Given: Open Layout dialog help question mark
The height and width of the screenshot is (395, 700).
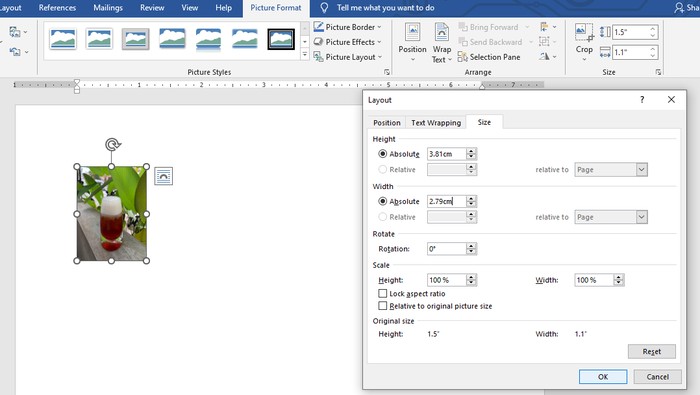Looking at the screenshot, I should tap(642, 100).
